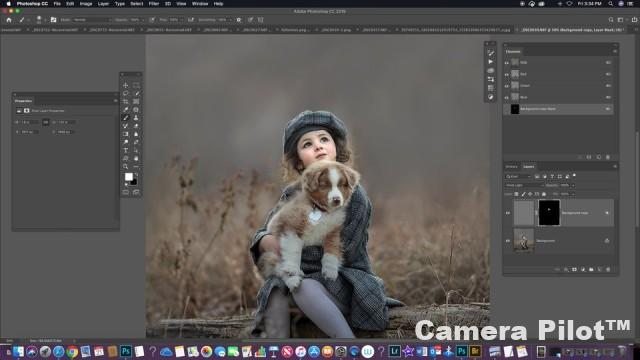
Task: Switch to the Layers tab
Action: click(529, 167)
